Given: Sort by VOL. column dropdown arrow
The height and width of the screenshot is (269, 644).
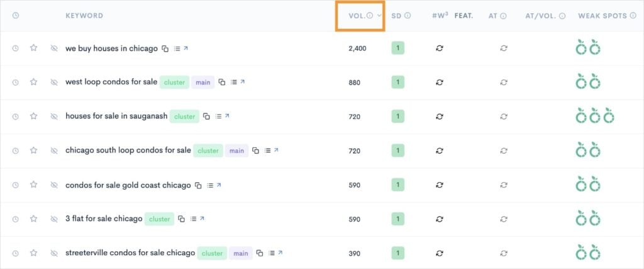Looking at the screenshot, I should point(379,16).
